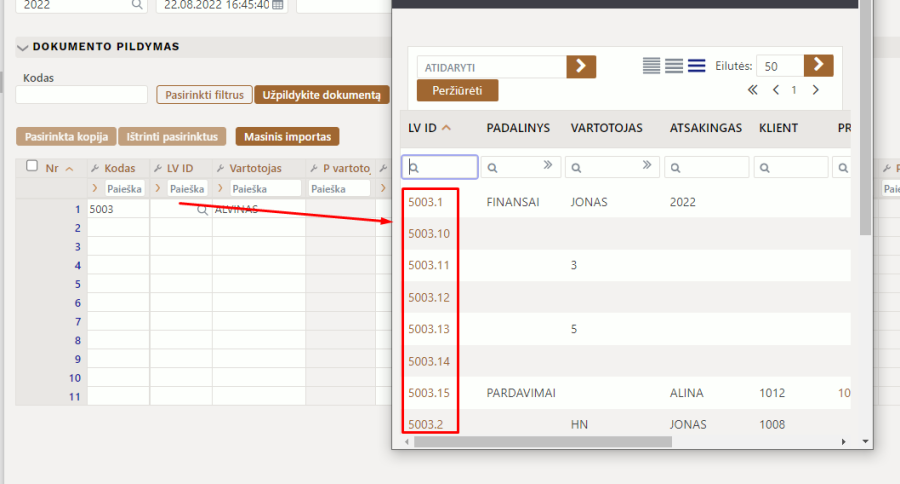Click the popup vertical scrollbar thumb

[x=865, y=118]
